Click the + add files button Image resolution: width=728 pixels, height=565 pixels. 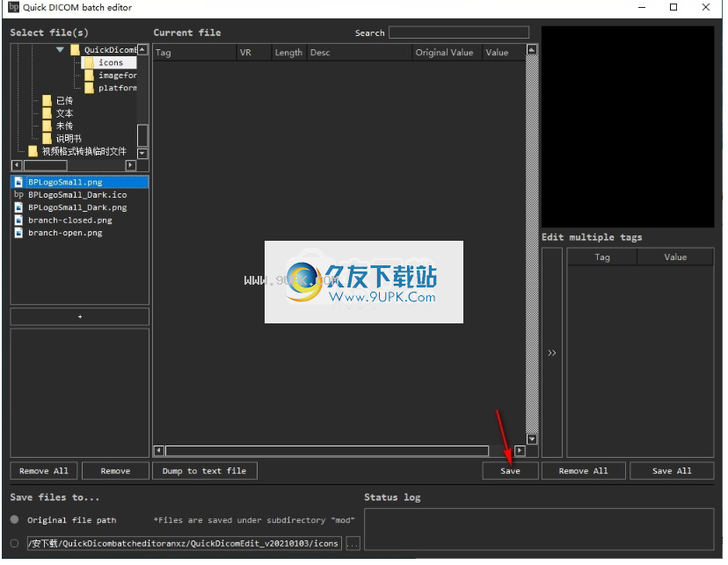(x=80, y=317)
